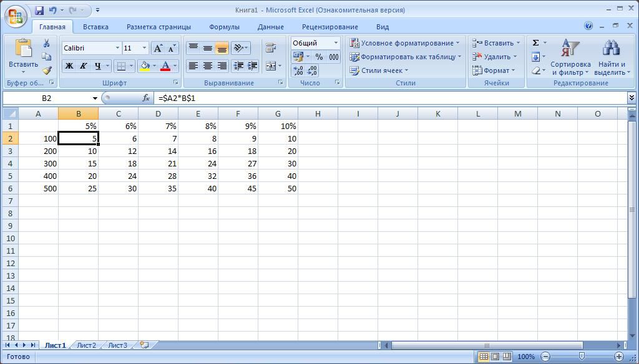Insert a new worksheet tab
Viewport: 639px width, 364px height.
(x=144, y=345)
